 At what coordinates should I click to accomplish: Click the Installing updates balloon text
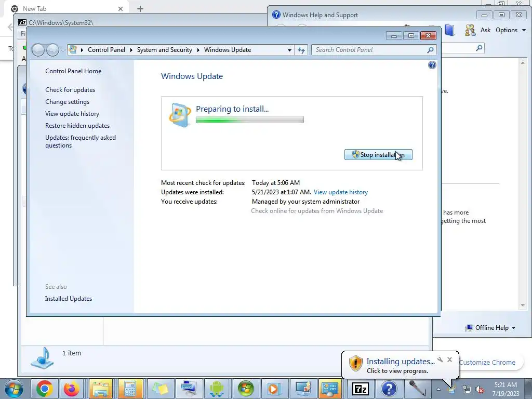point(401,362)
